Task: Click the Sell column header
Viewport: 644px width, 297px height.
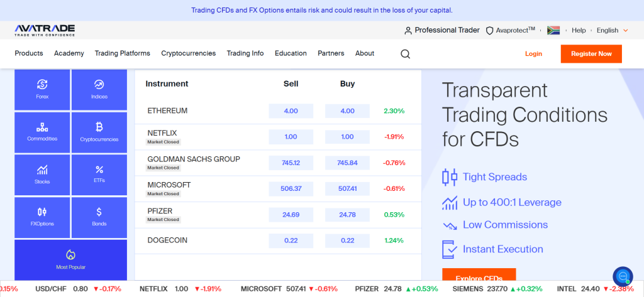Action: (x=291, y=84)
